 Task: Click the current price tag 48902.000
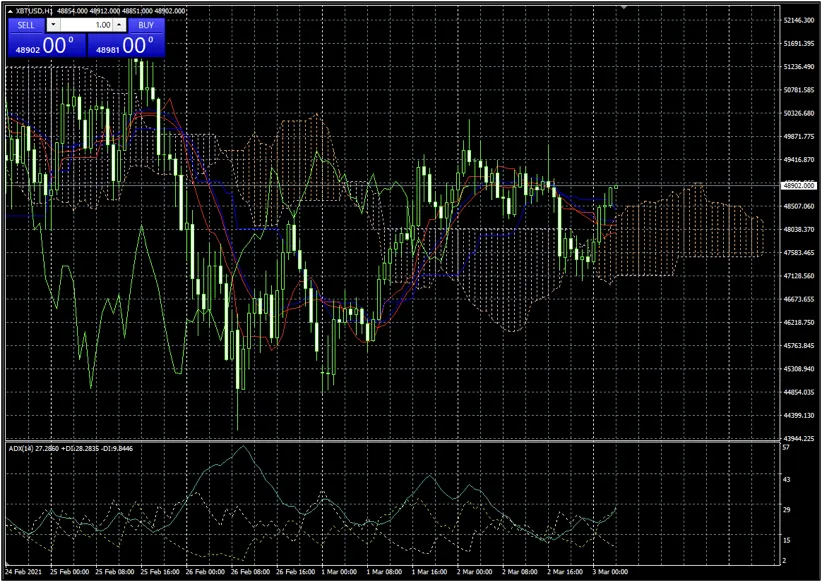point(799,186)
